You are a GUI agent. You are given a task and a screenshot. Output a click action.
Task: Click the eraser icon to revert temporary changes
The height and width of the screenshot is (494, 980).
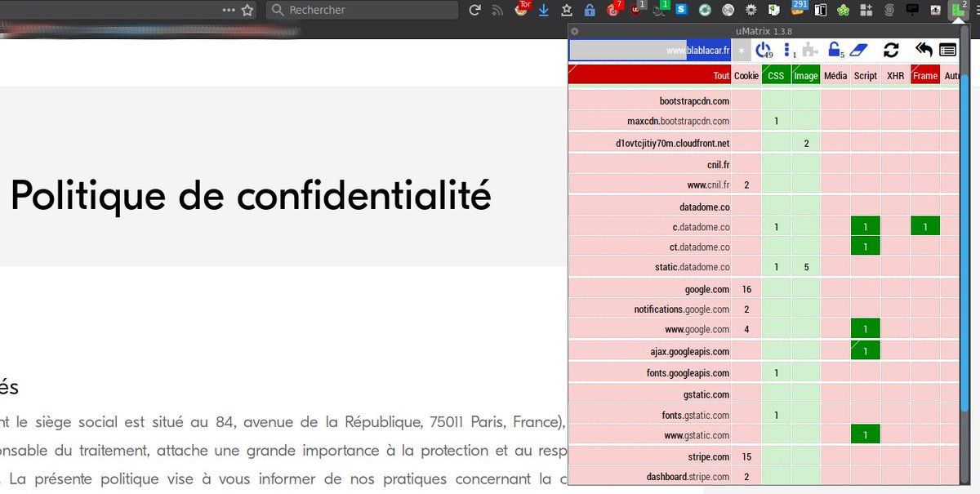click(x=857, y=50)
